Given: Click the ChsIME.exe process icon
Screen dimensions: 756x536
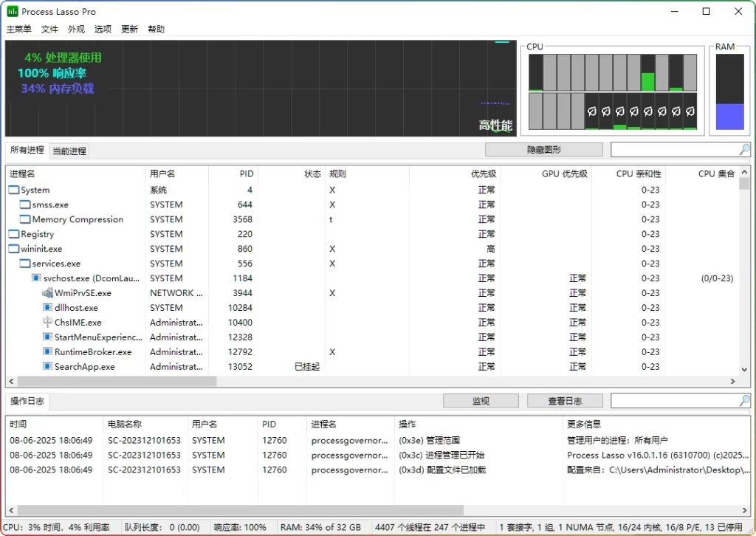Looking at the screenshot, I should pyautogui.click(x=47, y=322).
